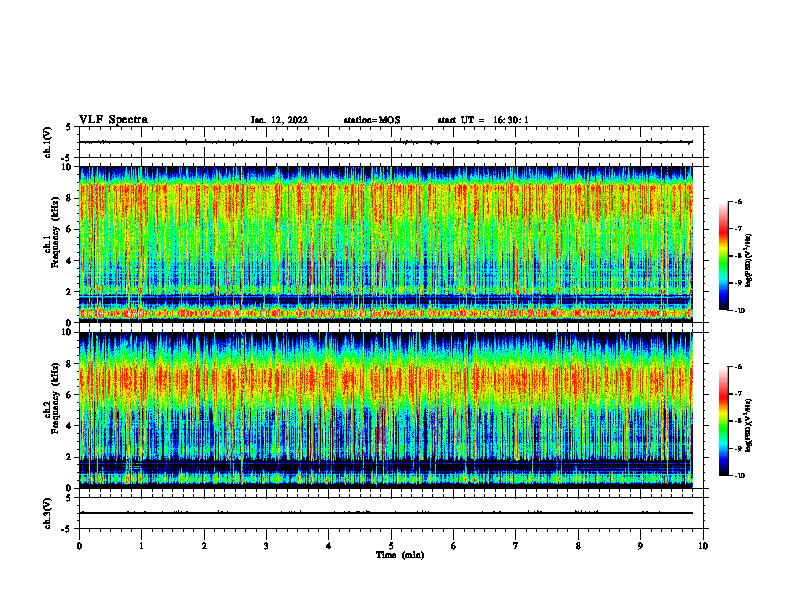Click the 8 kHz tick on ch.1 frequency axis

click(x=70, y=198)
